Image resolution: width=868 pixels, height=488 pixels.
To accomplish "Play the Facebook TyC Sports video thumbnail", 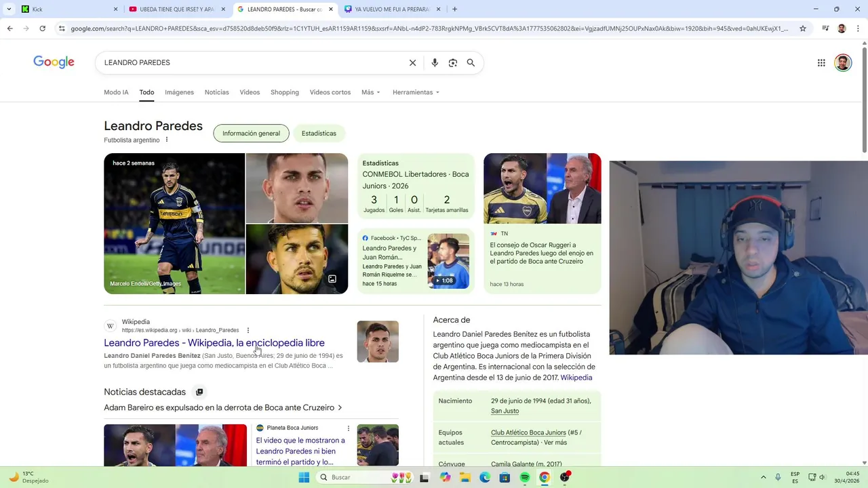I will (448, 261).
